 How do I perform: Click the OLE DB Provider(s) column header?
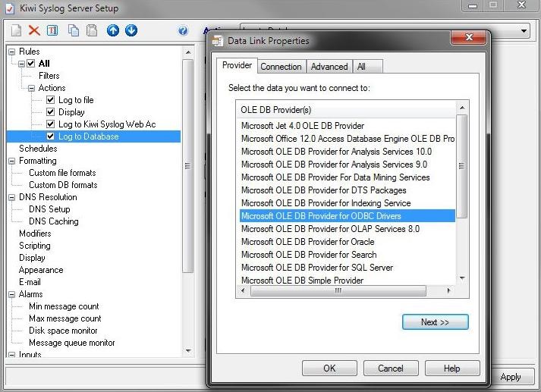pos(347,110)
